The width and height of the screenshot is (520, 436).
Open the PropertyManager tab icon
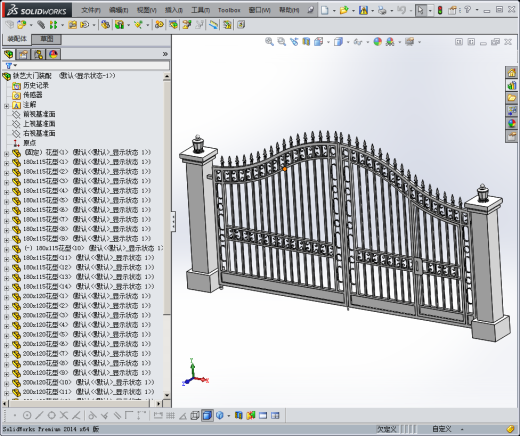coord(23,54)
